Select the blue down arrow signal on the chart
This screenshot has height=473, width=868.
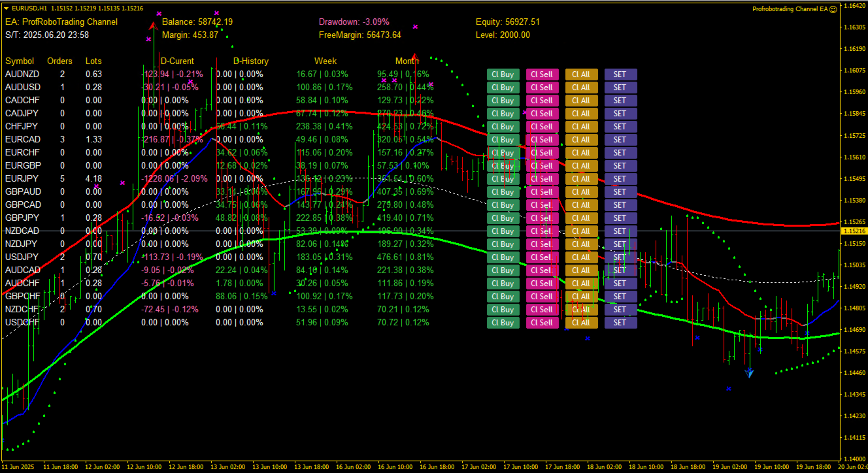pyautogui.click(x=750, y=372)
